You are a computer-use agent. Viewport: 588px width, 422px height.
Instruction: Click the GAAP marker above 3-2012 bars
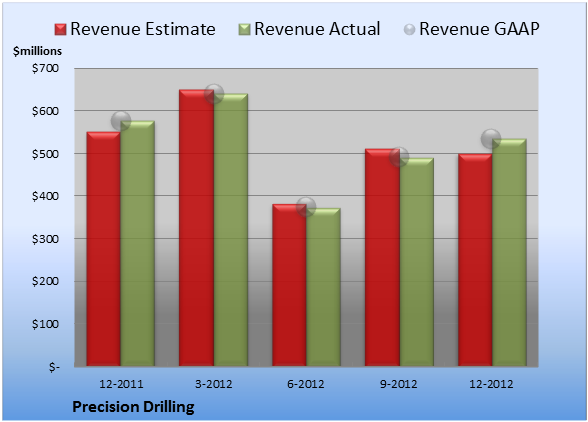(214, 94)
